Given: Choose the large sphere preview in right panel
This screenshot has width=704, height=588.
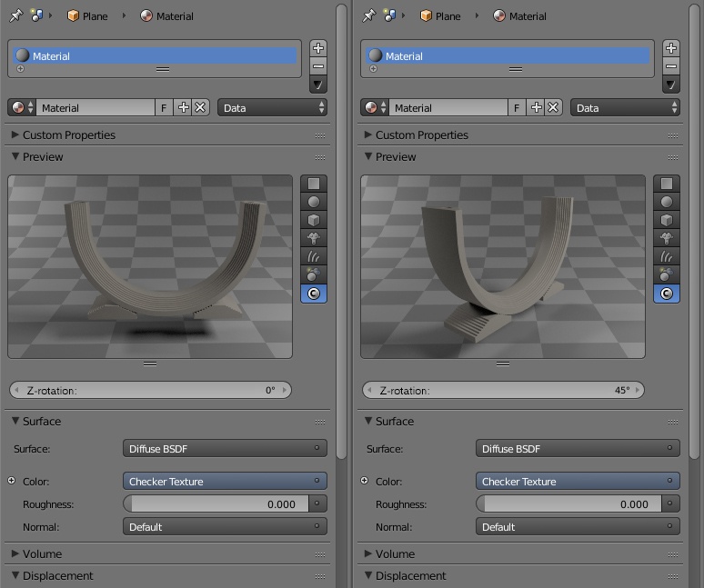Looking at the screenshot, I should click(x=667, y=275).
